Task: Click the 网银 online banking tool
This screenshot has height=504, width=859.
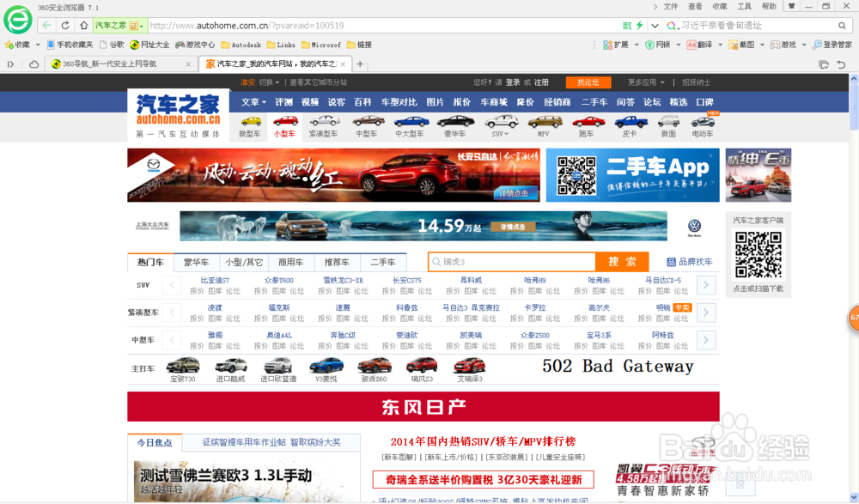Action: point(657,45)
